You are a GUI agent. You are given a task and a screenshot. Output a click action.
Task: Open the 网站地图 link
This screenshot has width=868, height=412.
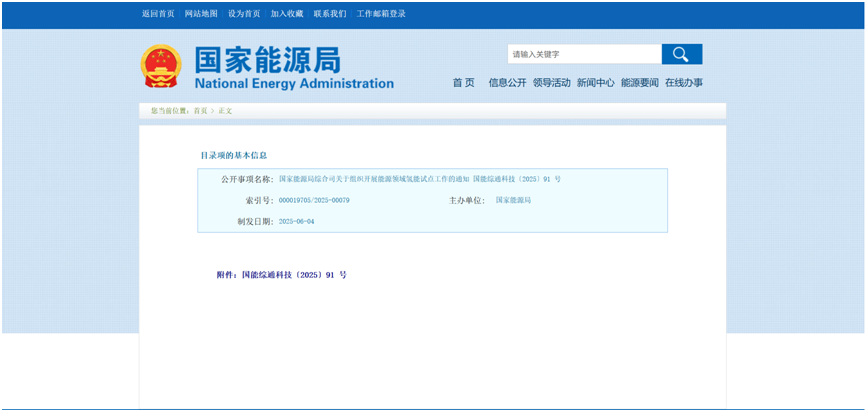(201, 14)
